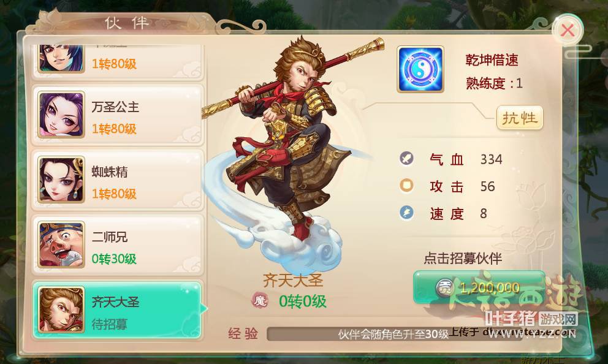Select the 二师兄 0转30级 list entry

click(x=118, y=245)
